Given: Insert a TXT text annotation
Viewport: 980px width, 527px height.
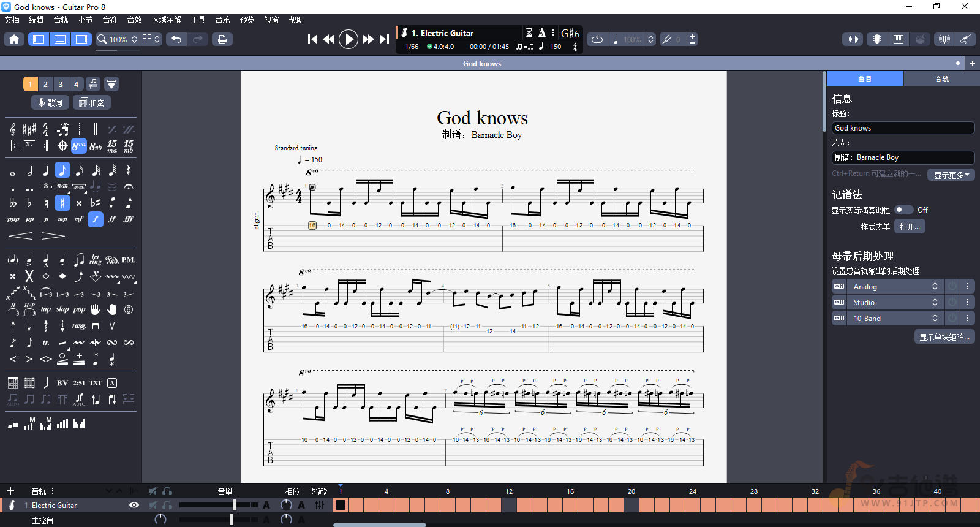Looking at the screenshot, I should (96, 383).
